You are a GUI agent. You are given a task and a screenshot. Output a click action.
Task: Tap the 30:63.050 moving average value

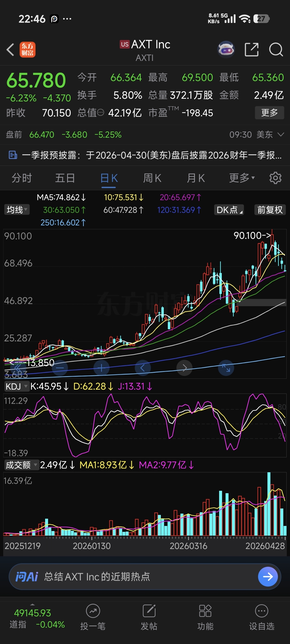[64, 210]
